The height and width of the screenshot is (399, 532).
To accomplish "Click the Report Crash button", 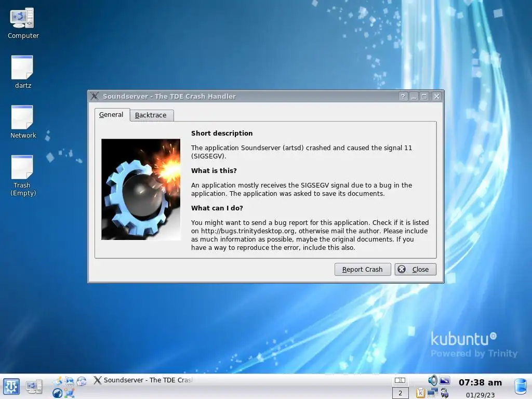I will (362, 270).
